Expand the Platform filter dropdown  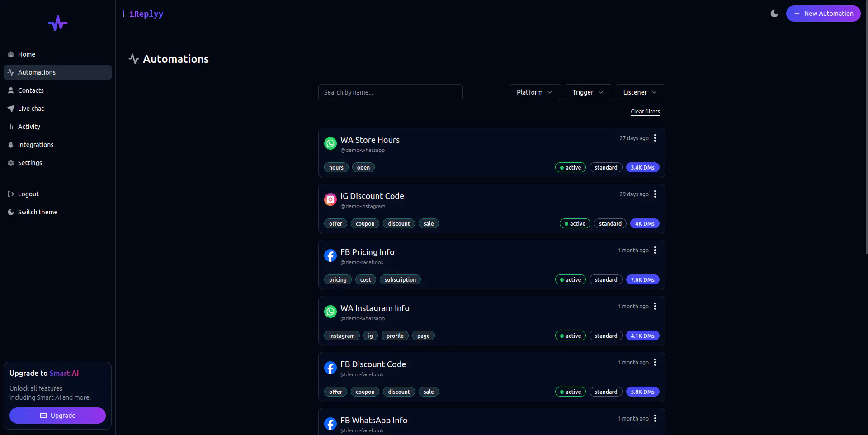[x=535, y=92]
